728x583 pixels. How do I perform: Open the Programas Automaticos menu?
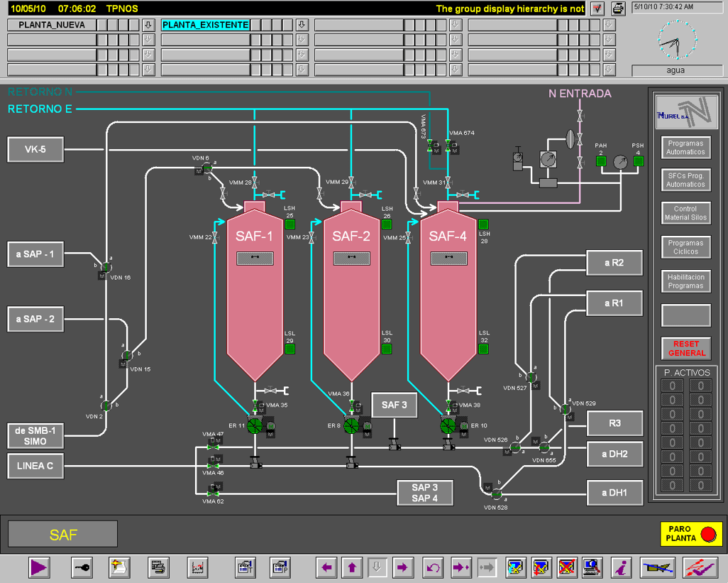[x=685, y=148]
